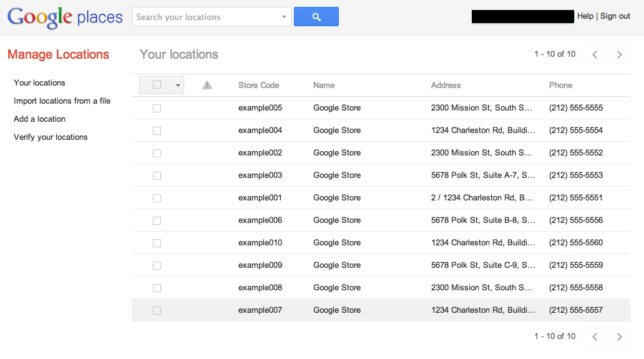Click the blue magnifier search button
Image resolution: width=644 pixels, height=359 pixels.
(316, 17)
